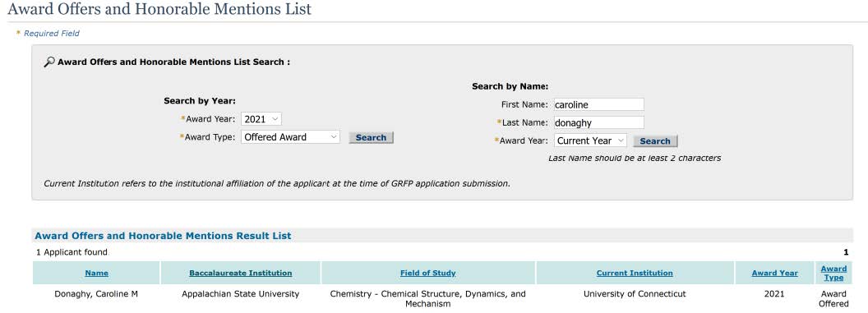The width and height of the screenshot is (868, 313).
Task: Sort by Baccalaureate Institution column header
Action: coord(241,274)
